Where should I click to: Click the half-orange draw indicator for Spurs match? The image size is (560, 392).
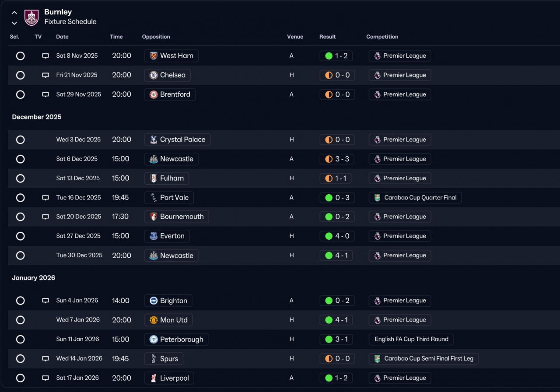tap(329, 359)
